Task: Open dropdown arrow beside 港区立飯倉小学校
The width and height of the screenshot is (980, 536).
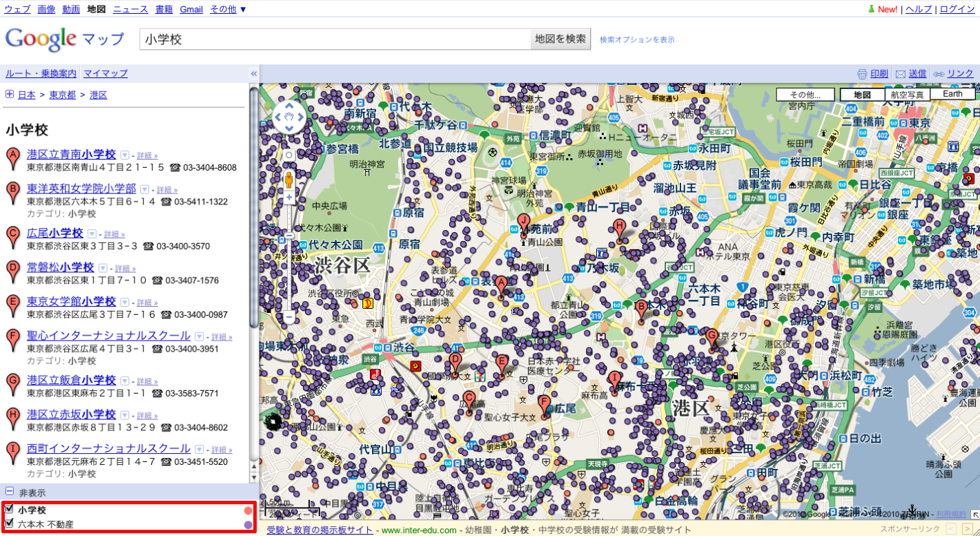Action: (125, 381)
